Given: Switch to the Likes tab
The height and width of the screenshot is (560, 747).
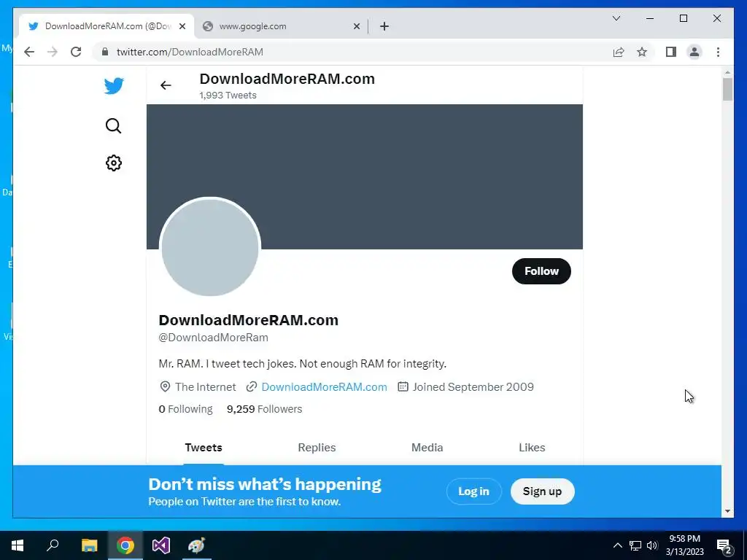Looking at the screenshot, I should (x=532, y=448).
